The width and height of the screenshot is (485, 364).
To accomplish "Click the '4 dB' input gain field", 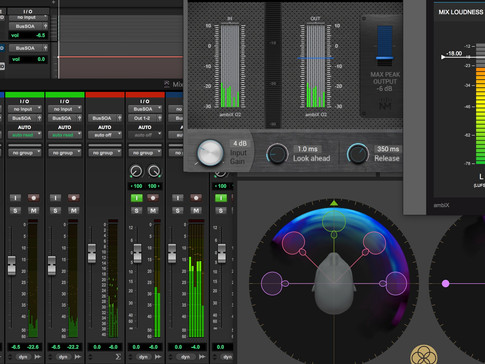I will tap(240, 144).
